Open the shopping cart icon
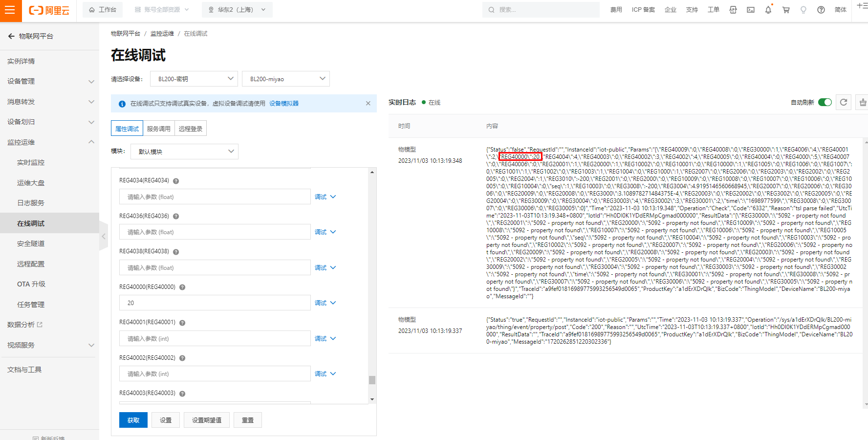The width and height of the screenshot is (868, 440). (x=786, y=10)
